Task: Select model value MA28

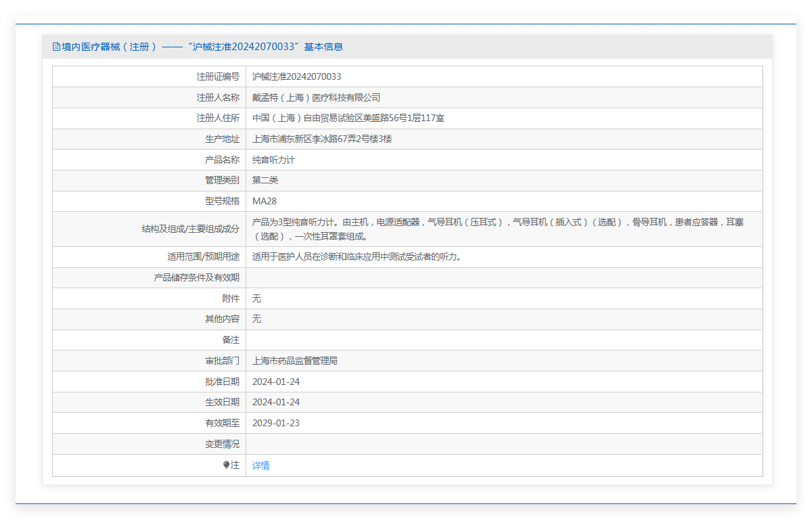Action: (x=265, y=201)
